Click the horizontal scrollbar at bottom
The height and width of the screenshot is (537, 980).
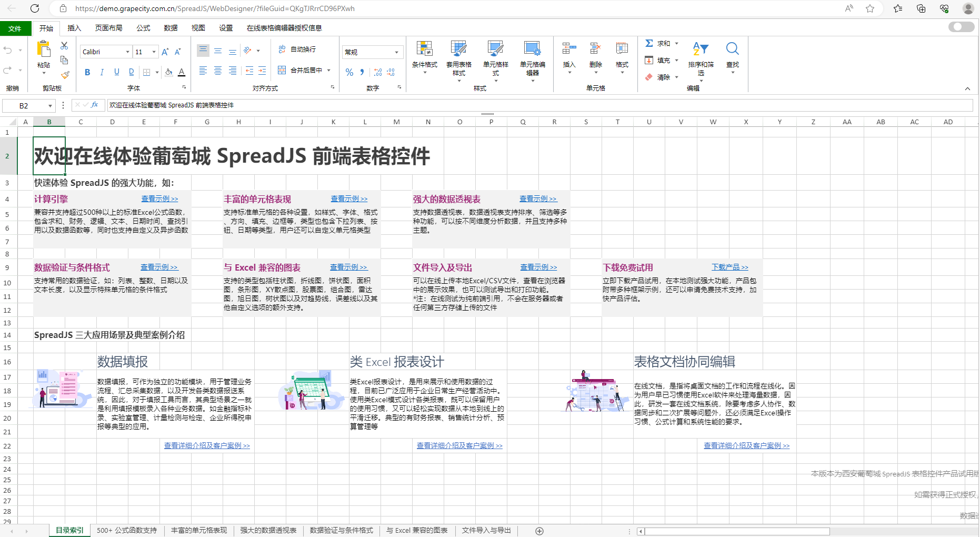737,531
